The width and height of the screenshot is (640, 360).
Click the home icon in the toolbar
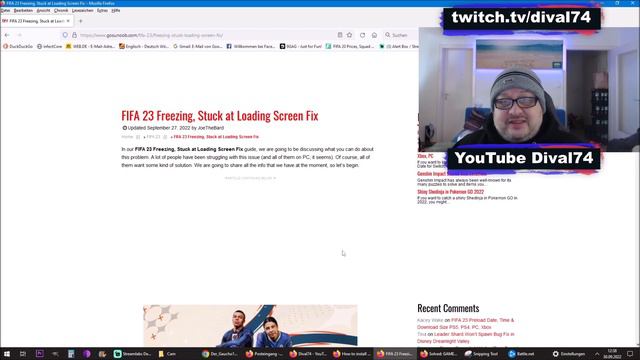coord(374,35)
